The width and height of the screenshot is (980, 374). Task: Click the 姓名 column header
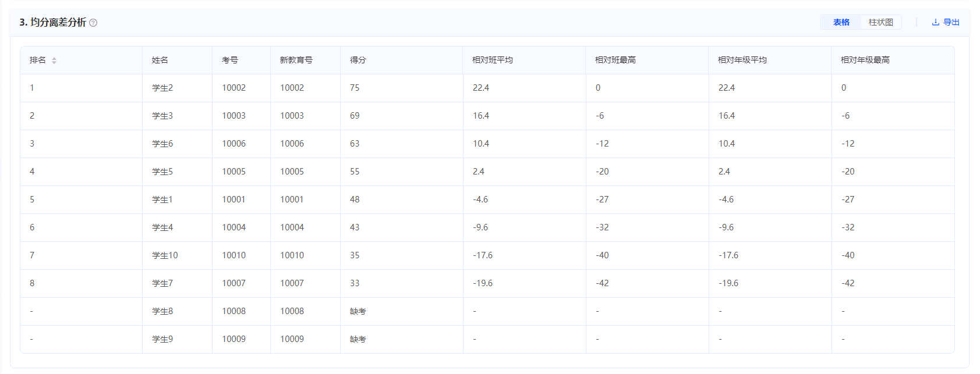click(177, 60)
